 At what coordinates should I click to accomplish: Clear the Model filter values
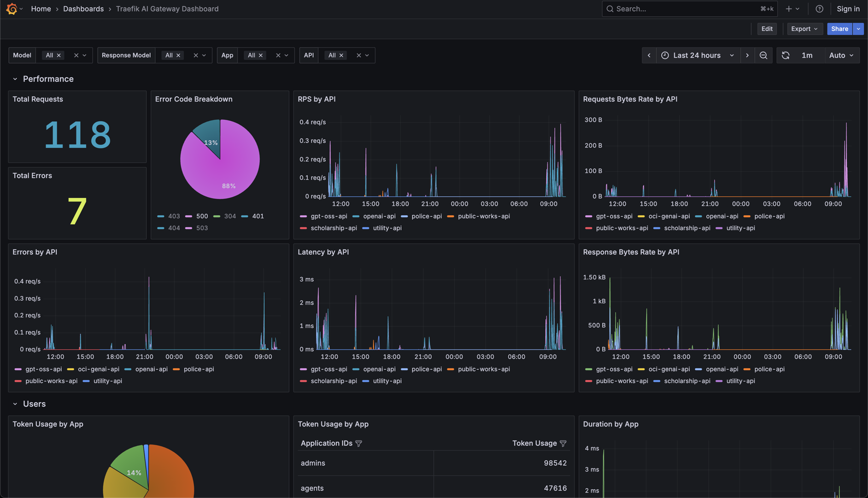point(76,55)
